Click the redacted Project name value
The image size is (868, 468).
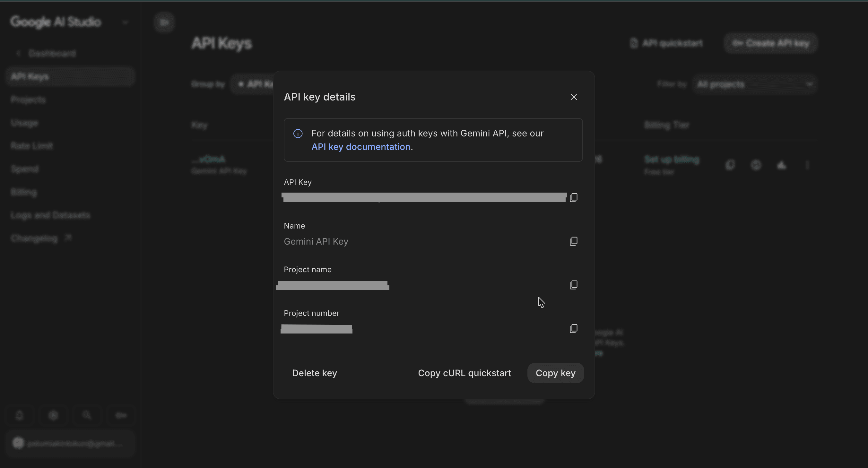333,285
